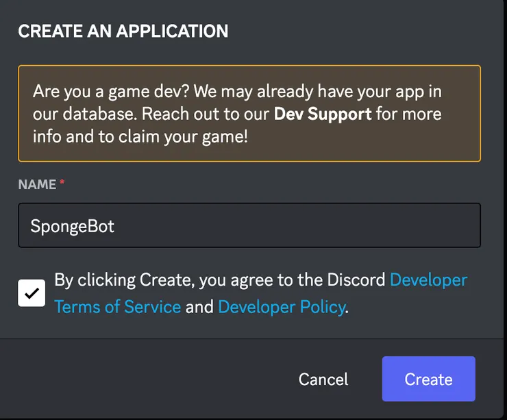This screenshot has width=507, height=420.
Task: Click the "for more" text after Dev Support
Action: (x=409, y=113)
